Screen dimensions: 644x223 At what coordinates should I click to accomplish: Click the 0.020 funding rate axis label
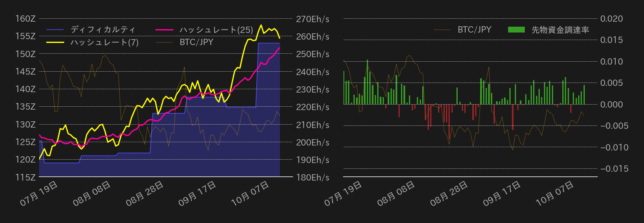[x=611, y=19]
